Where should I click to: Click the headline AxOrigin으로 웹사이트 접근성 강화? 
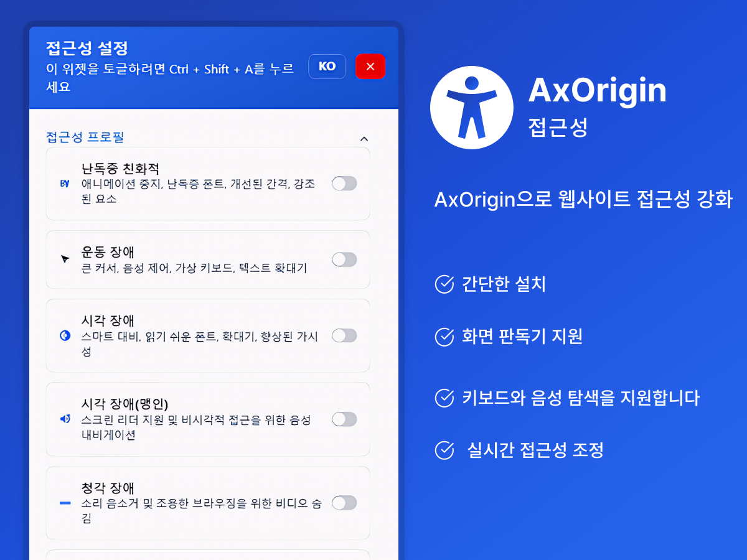(x=583, y=200)
